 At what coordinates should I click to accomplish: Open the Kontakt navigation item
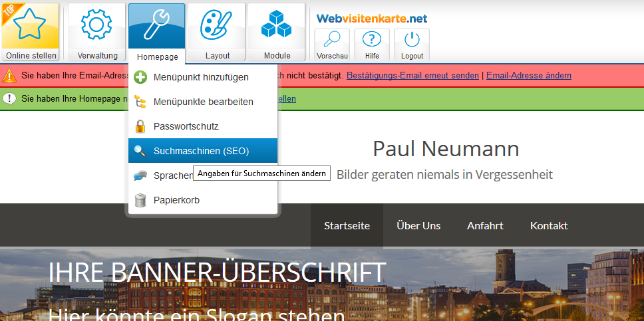(x=549, y=226)
